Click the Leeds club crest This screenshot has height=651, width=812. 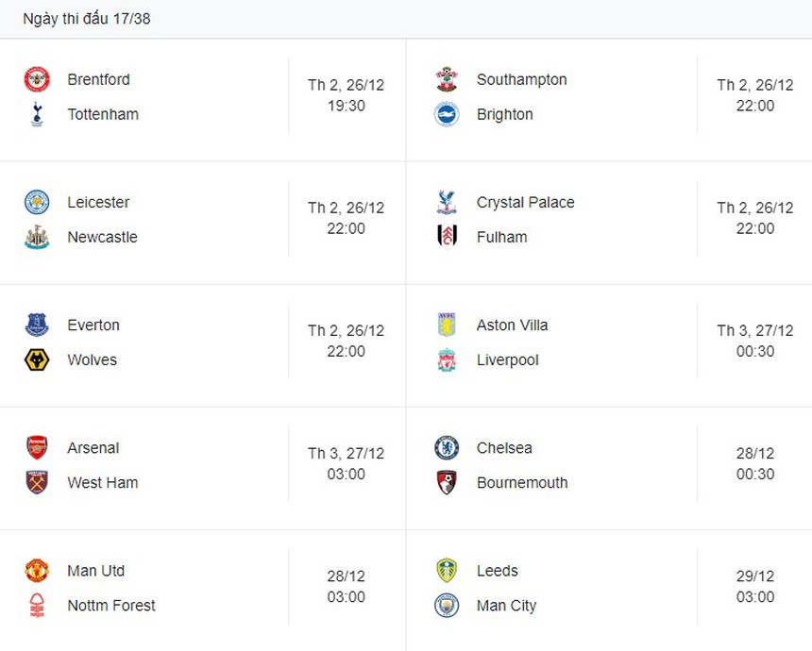coord(447,570)
